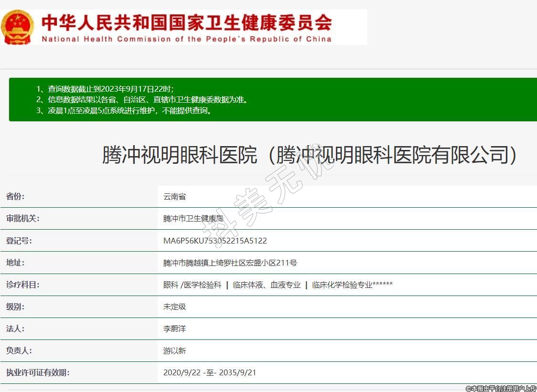The image size is (537, 392).
Task: Select registration number MA6P56KU753052215A5122
Action: tap(215, 241)
